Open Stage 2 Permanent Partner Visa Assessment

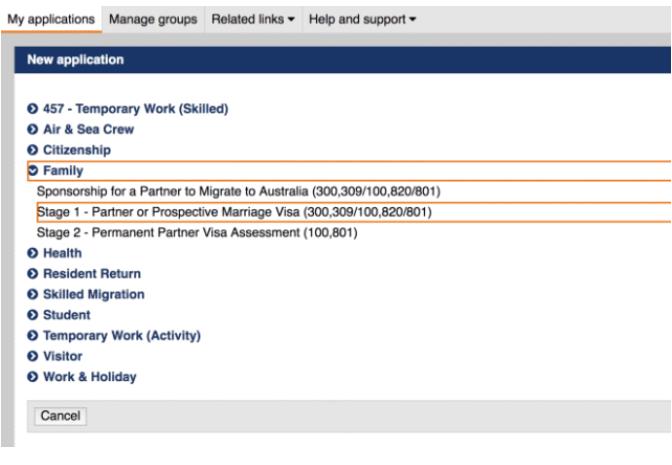click(x=197, y=232)
